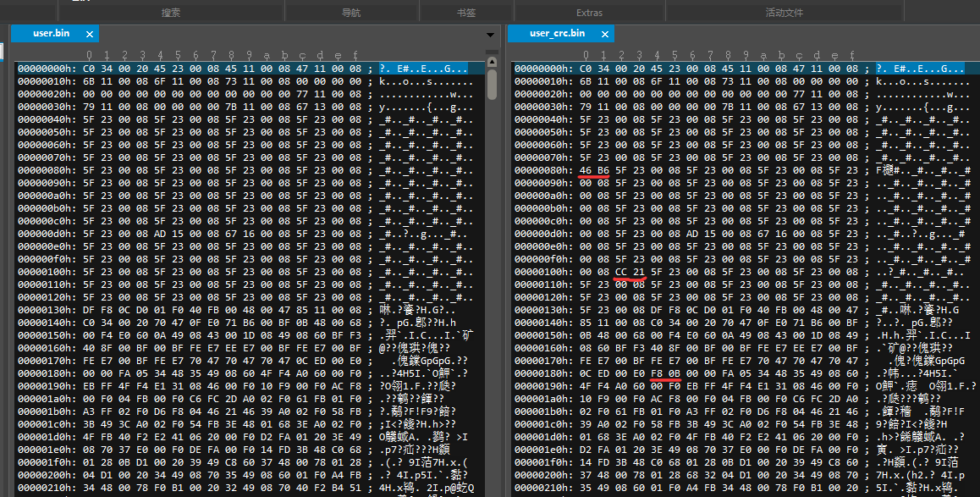Click the 书签 ribbon group label
980x497 pixels.
[466, 13]
